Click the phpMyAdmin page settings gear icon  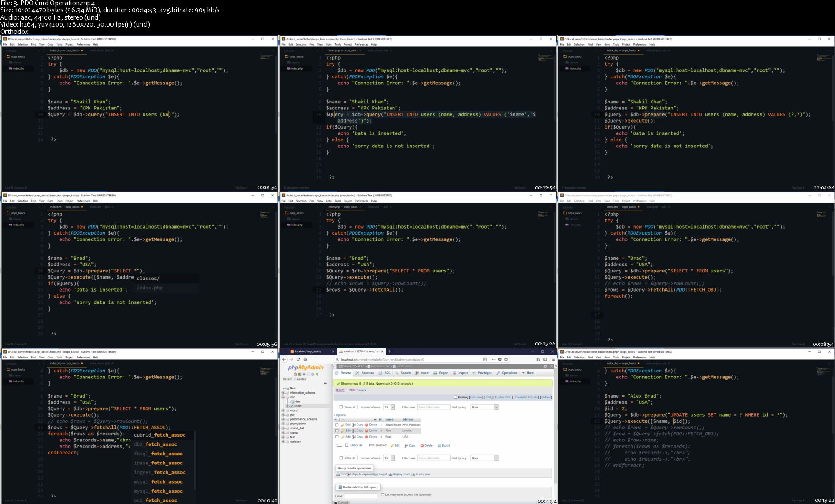(545, 366)
